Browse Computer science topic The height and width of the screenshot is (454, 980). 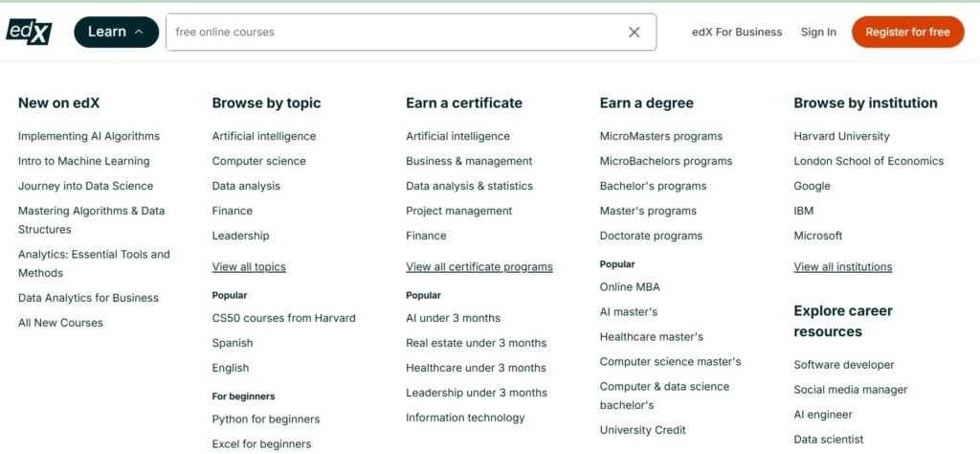(x=258, y=161)
